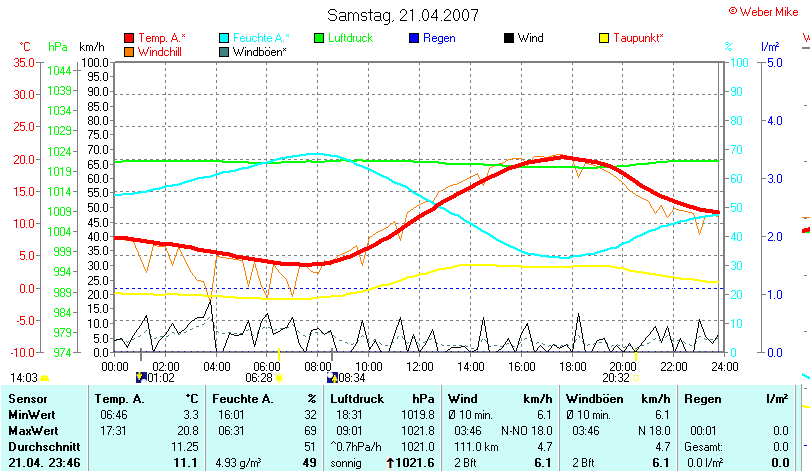Click the minimum temperature value 3.3
Viewport: 810px width, 471px height.
[191, 415]
